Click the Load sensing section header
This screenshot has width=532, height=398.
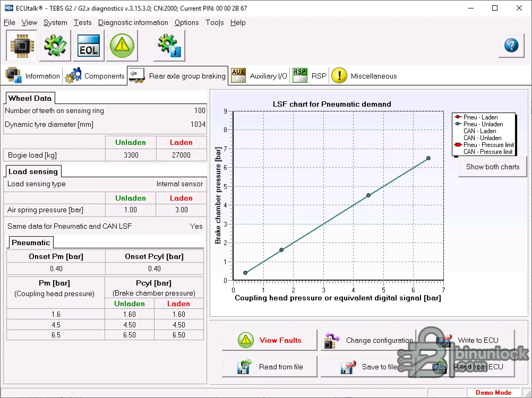[x=33, y=171]
